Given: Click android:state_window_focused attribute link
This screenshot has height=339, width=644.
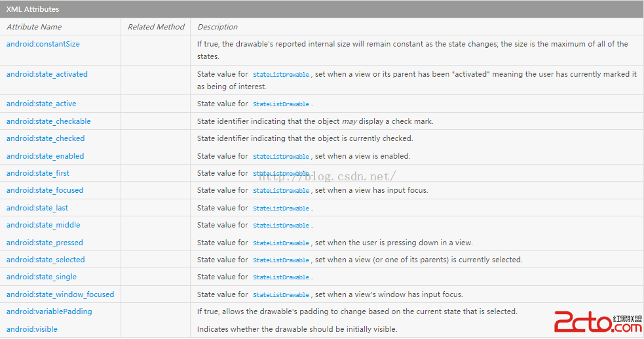Looking at the screenshot, I should point(60,294).
